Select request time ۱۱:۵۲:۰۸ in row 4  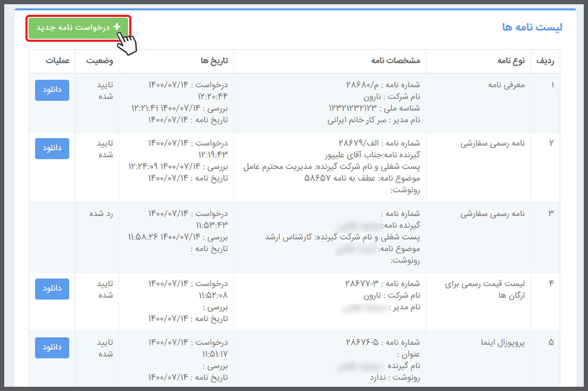tap(213, 295)
